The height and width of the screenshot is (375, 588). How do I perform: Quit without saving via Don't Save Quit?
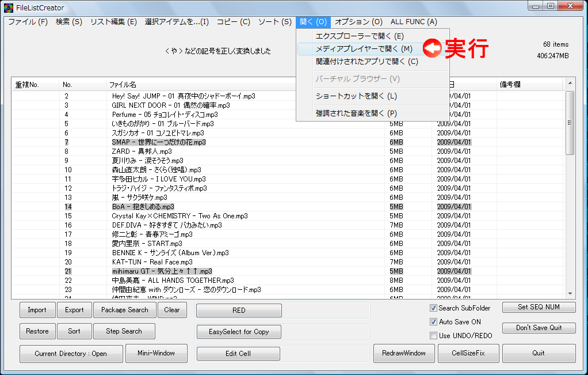pos(539,328)
